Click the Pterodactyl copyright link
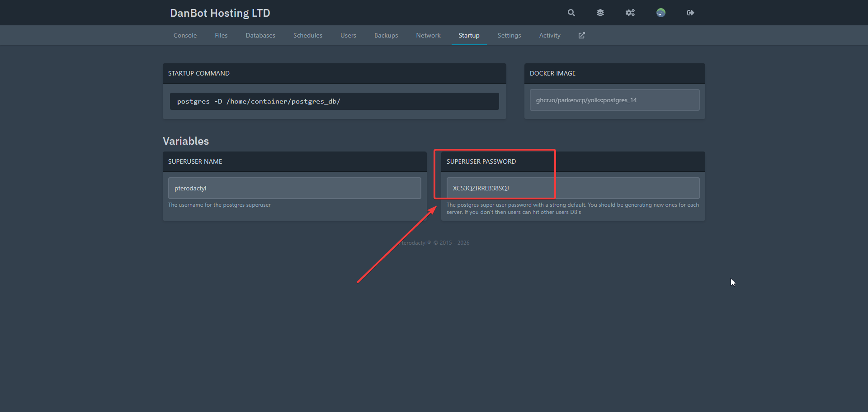The image size is (868, 412). point(414,242)
